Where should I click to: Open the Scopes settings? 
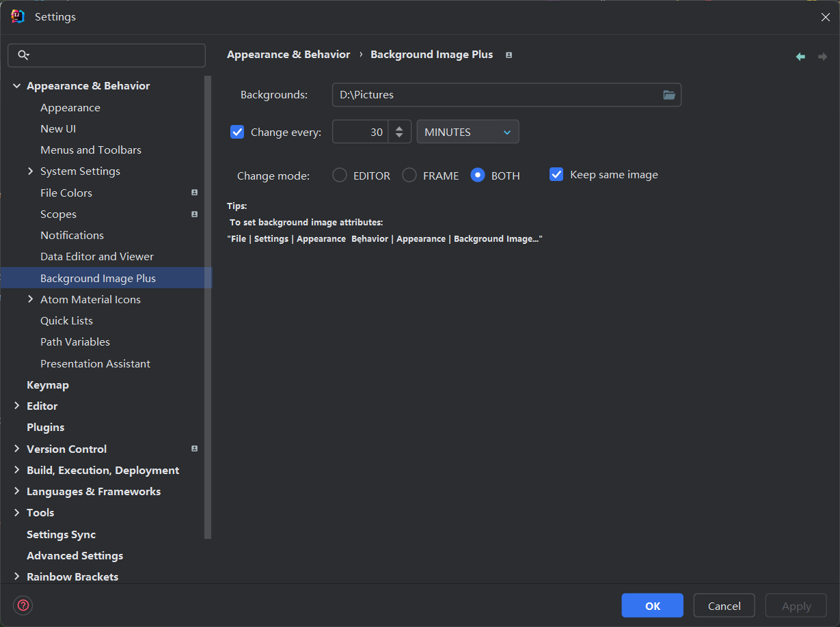pos(58,214)
